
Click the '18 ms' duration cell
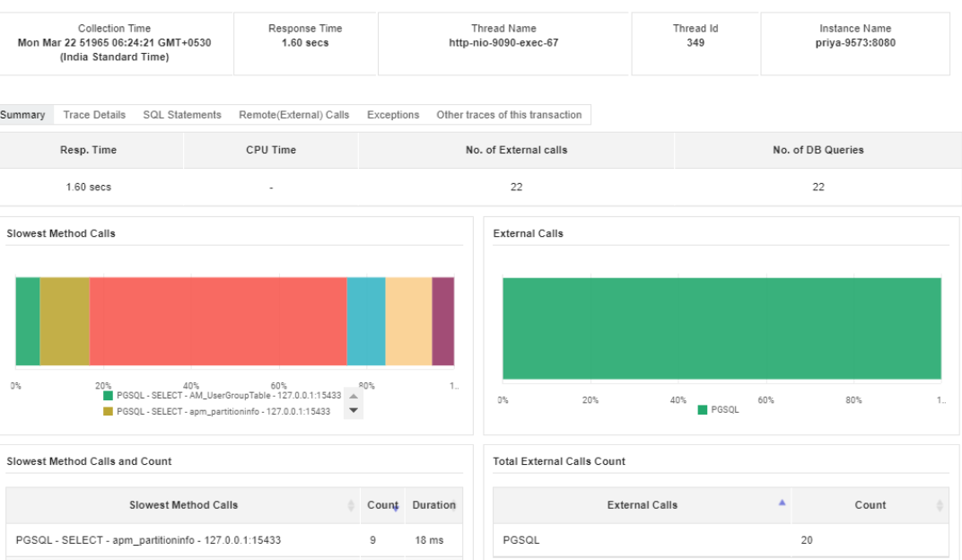coord(429,540)
